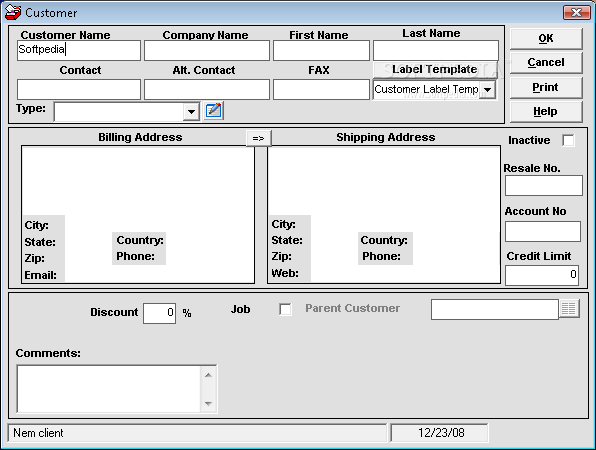
Task: Copy billing address to shipping with => button
Action: click(x=258, y=138)
